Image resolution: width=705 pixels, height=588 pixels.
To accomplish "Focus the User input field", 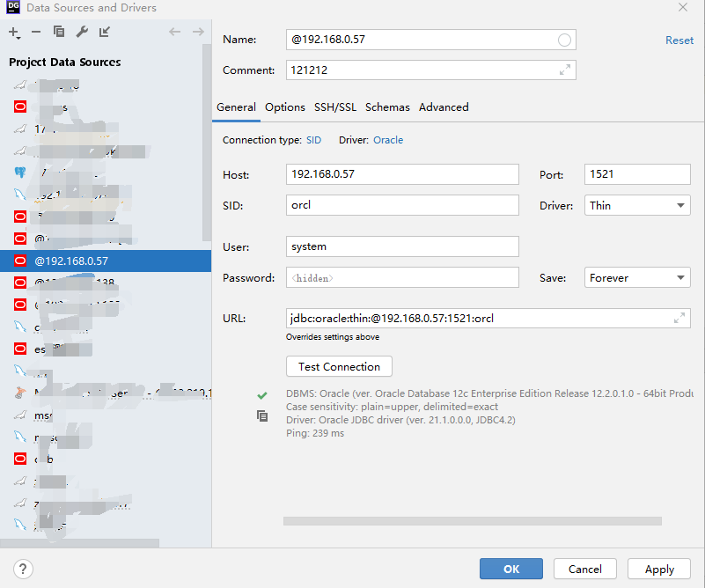I will [x=402, y=246].
